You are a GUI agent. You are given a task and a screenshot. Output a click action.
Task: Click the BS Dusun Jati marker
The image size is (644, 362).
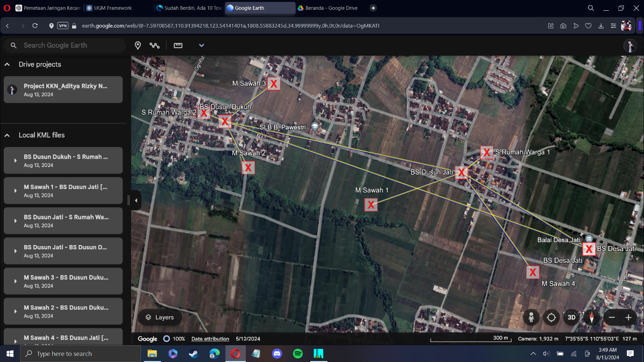tap(461, 173)
